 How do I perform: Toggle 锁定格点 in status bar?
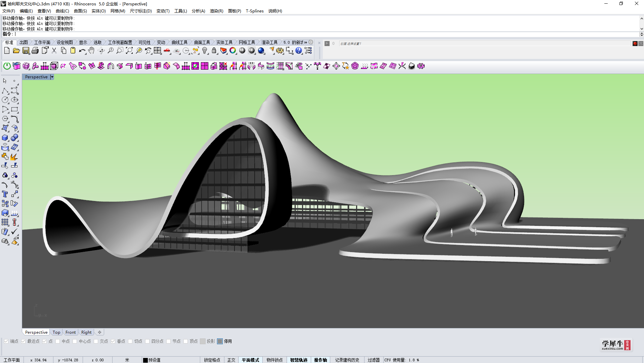tap(212, 360)
